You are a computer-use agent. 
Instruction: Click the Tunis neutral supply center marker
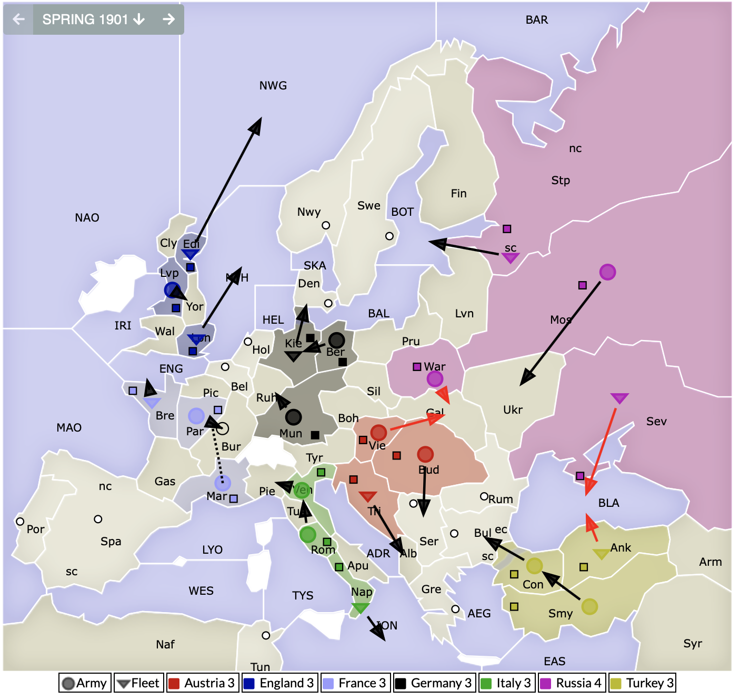pyautogui.click(x=266, y=635)
